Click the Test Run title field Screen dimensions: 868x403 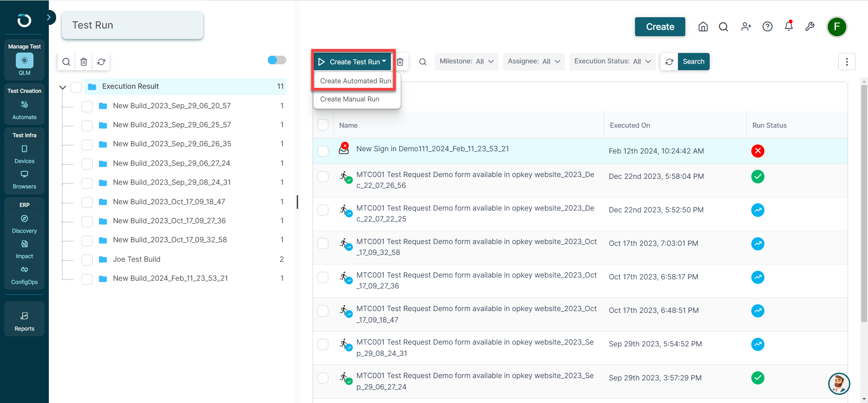133,25
